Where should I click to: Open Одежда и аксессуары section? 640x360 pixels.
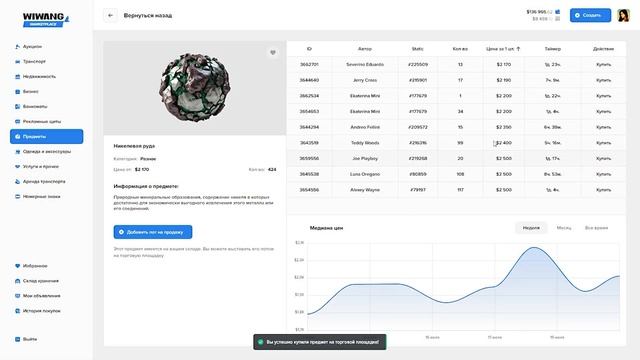[x=46, y=151]
